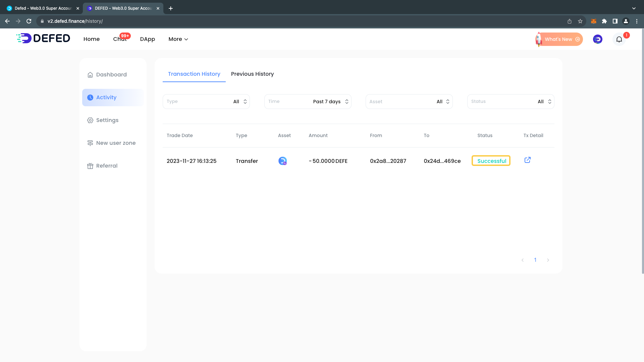Click the notification bell icon
The height and width of the screenshot is (362, 644).
[x=619, y=40]
